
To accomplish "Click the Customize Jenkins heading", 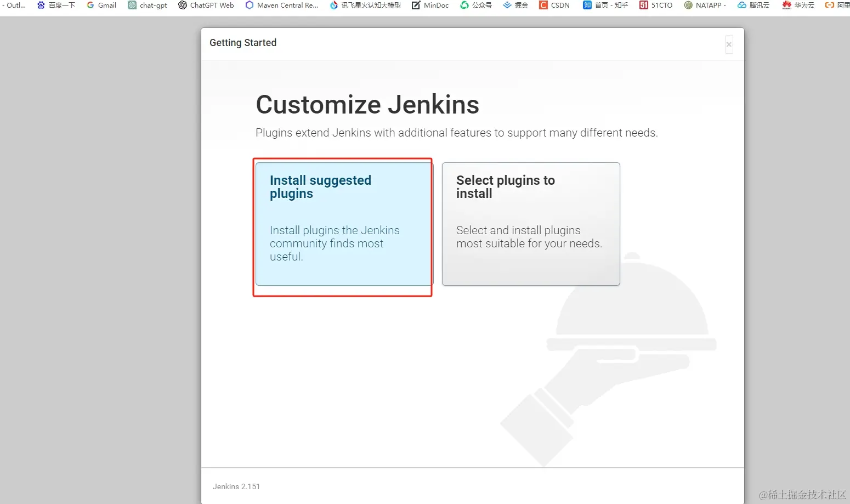I will click(367, 105).
